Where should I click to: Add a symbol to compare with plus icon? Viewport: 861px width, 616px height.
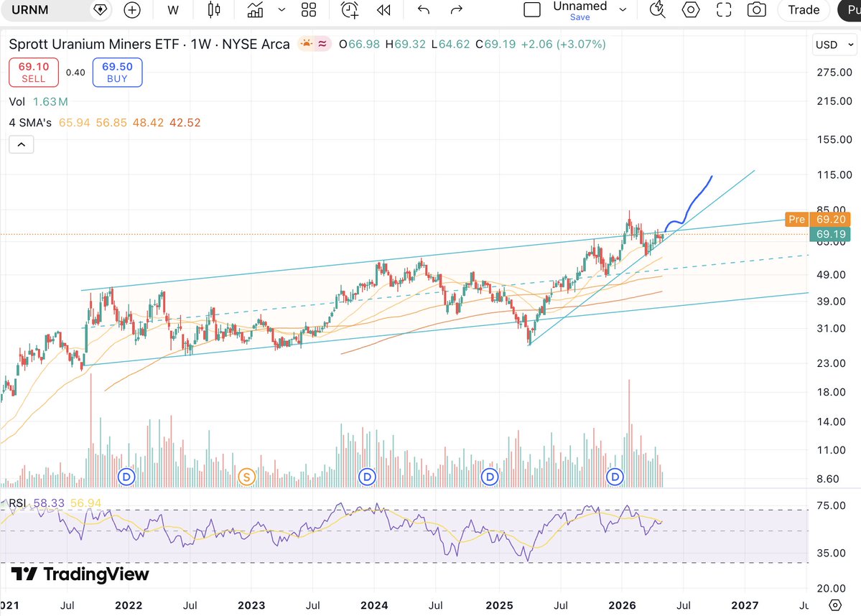(x=132, y=10)
